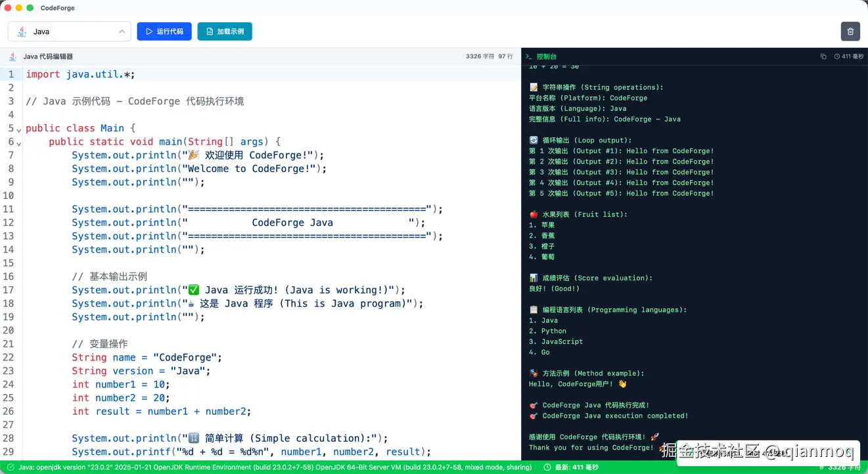Click the clock icon in the status bar
Viewport: 868px width, 474px height.
coord(546,467)
